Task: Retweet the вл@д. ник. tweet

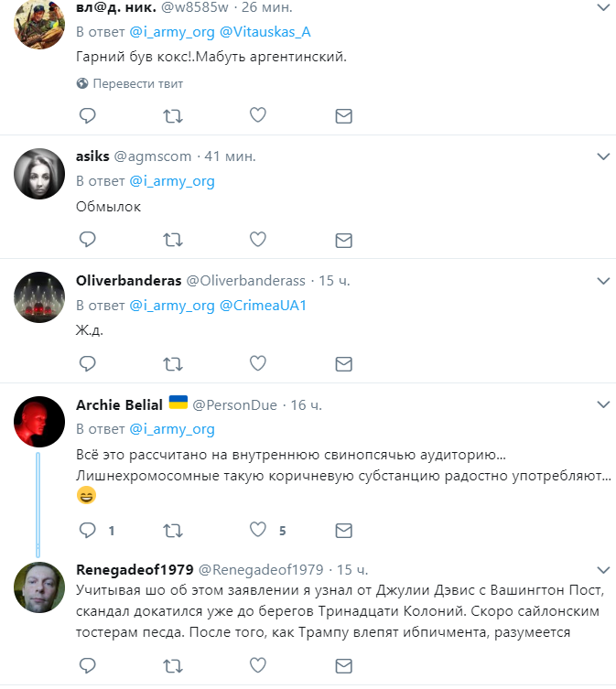Action: click(172, 116)
